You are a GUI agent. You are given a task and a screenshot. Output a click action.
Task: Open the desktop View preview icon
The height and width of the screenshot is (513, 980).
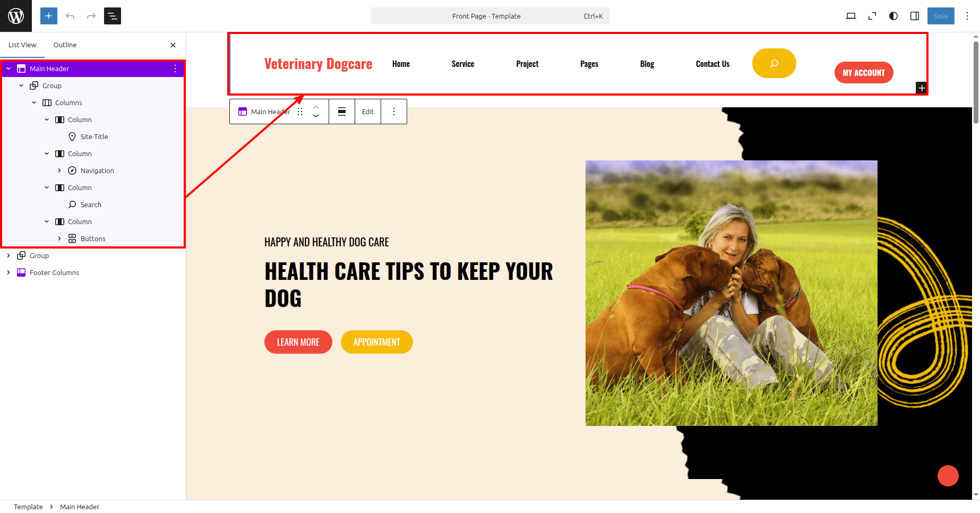851,16
